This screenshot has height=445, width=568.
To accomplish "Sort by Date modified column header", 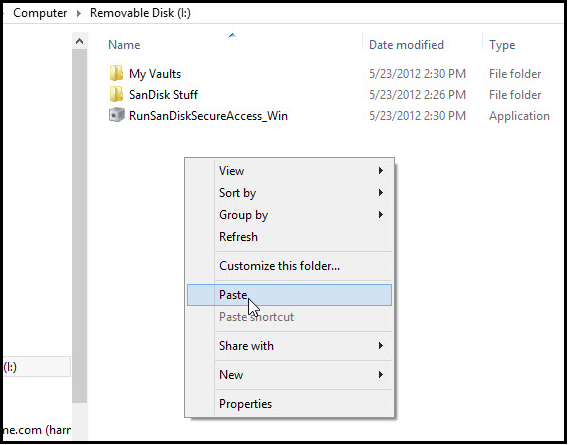I will pyautogui.click(x=406, y=45).
